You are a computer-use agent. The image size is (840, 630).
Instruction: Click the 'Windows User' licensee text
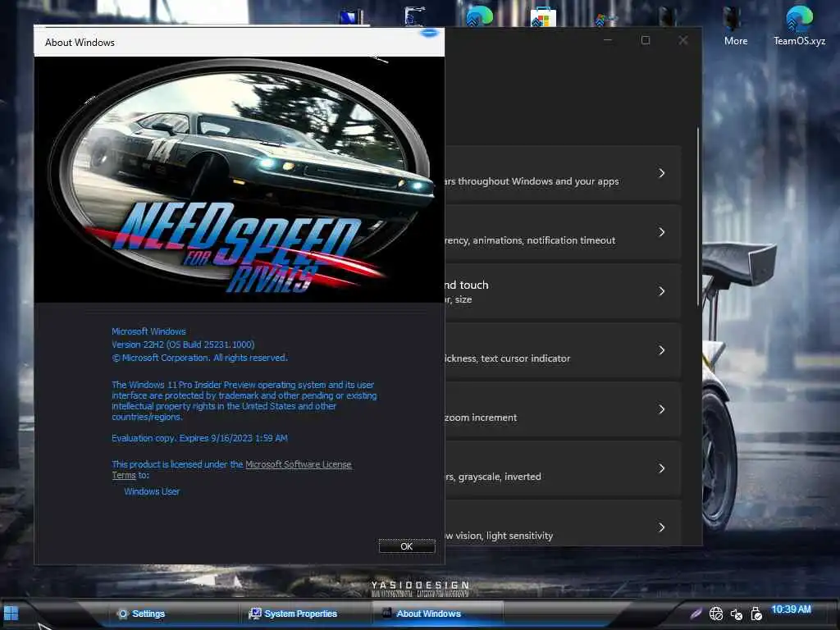[x=152, y=491]
